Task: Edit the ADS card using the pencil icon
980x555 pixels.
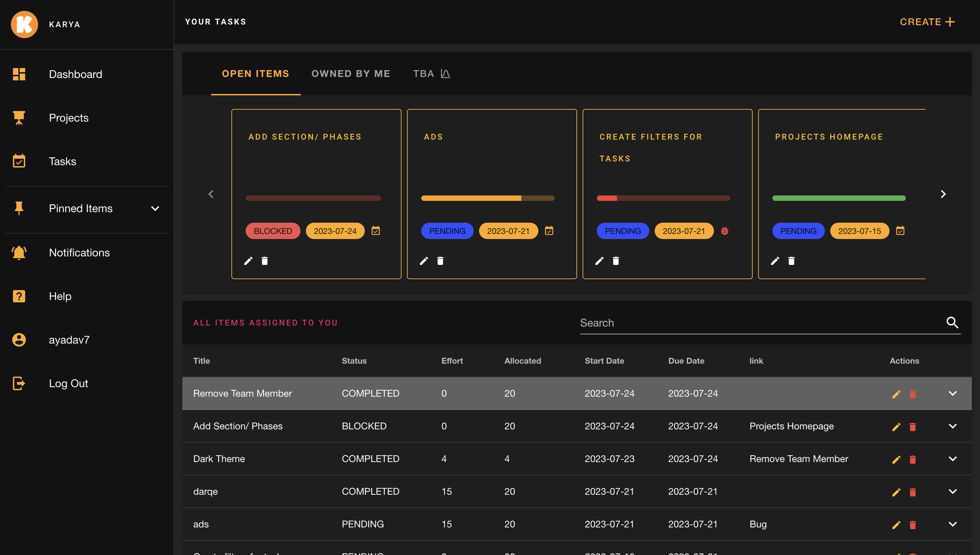Action: [424, 261]
